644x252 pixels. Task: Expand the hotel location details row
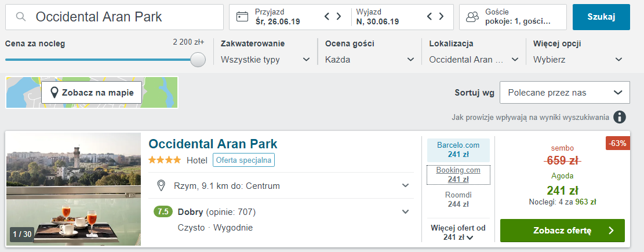(283, 185)
